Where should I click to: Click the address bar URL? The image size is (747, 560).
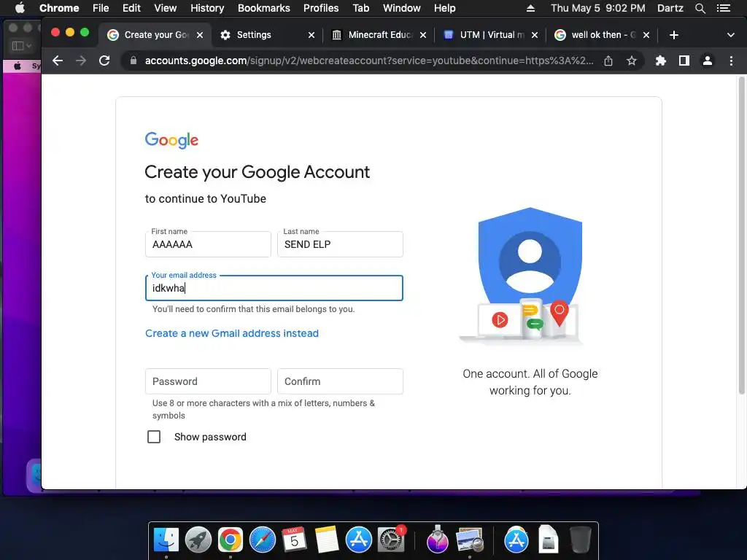tap(369, 61)
